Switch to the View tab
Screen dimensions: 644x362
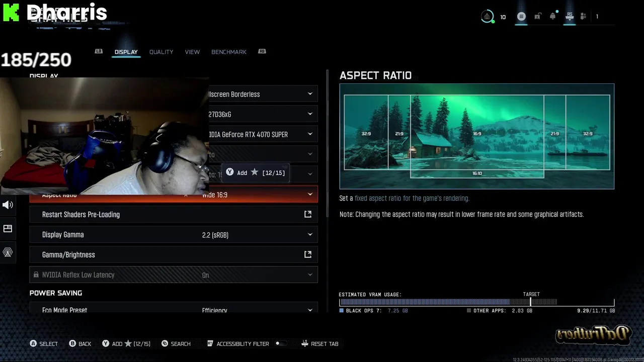tap(192, 52)
